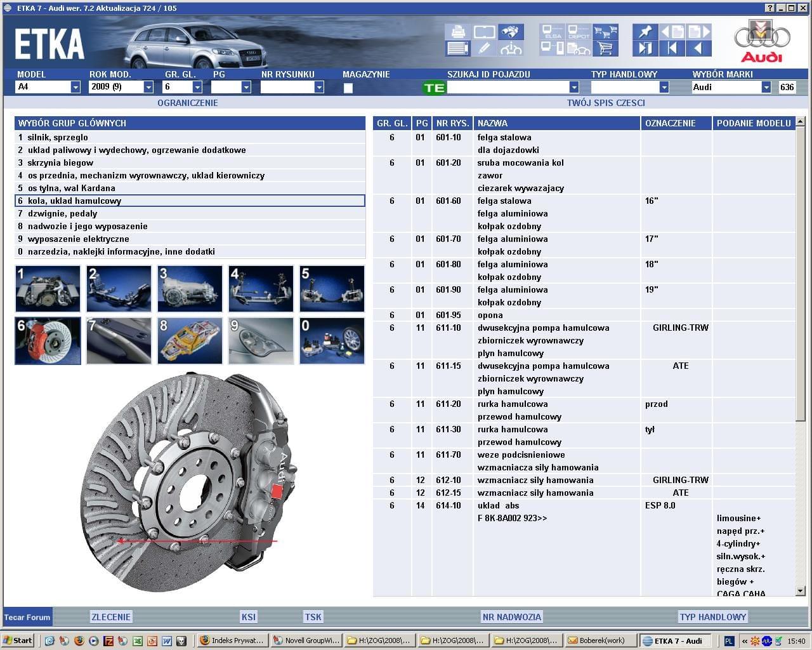Click thumbnail 3 showing the gearbox
The image size is (812, 650).
click(190, 289)
